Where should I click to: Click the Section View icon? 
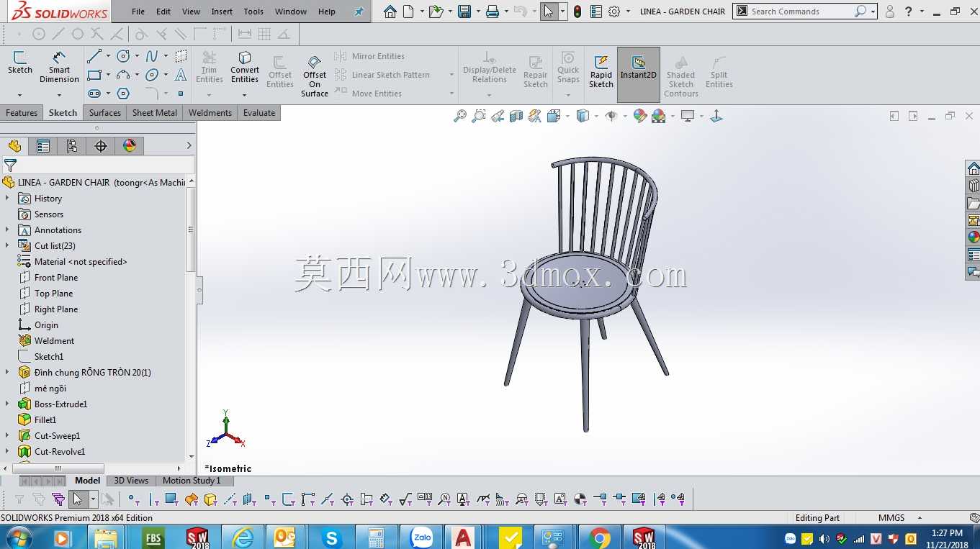tap(516, 116)
